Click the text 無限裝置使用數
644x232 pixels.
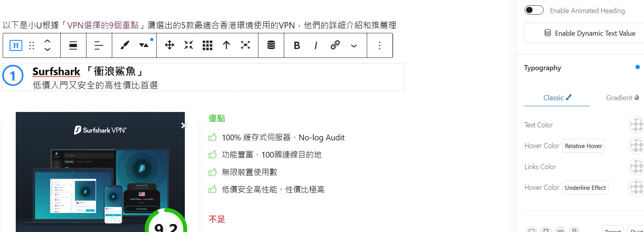pos(249,172)
